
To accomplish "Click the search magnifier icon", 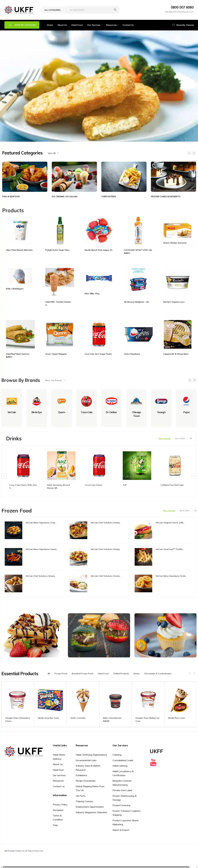I will [115, 10].
